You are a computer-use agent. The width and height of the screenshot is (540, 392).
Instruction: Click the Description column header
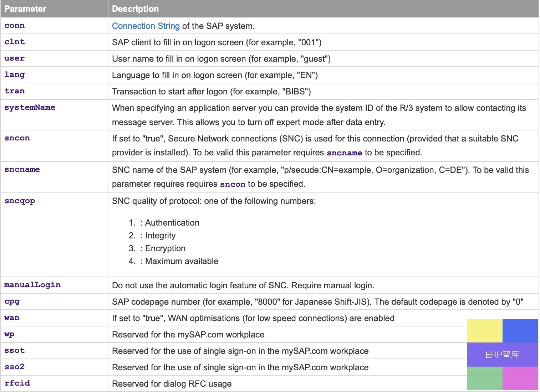point(135,9)
